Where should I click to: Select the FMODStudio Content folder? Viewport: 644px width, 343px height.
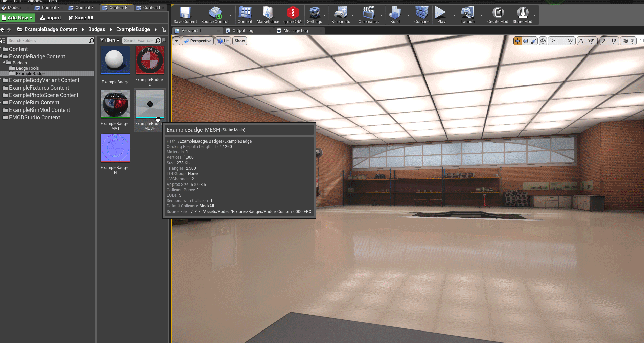tap(34, 118)
